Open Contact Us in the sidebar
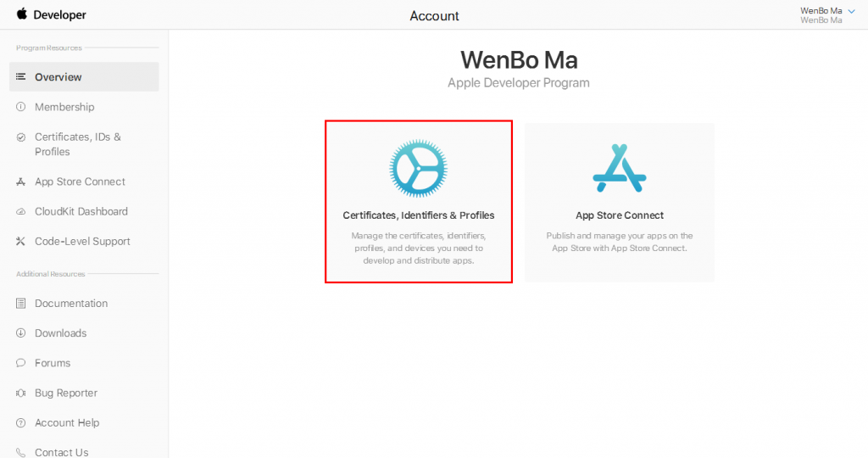The height and width of the screenshot is (458, 868). 61,452
